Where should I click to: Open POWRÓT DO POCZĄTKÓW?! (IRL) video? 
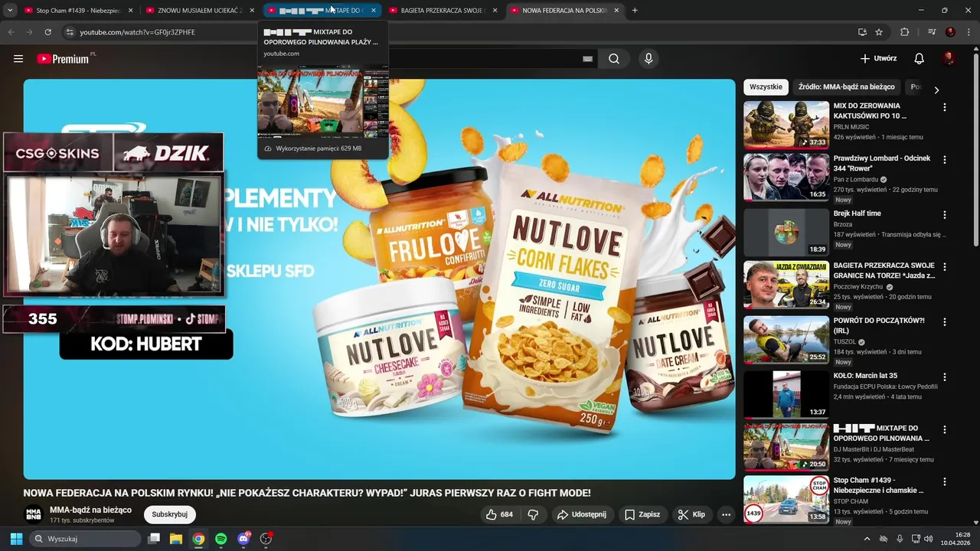[x=786, y=339]
